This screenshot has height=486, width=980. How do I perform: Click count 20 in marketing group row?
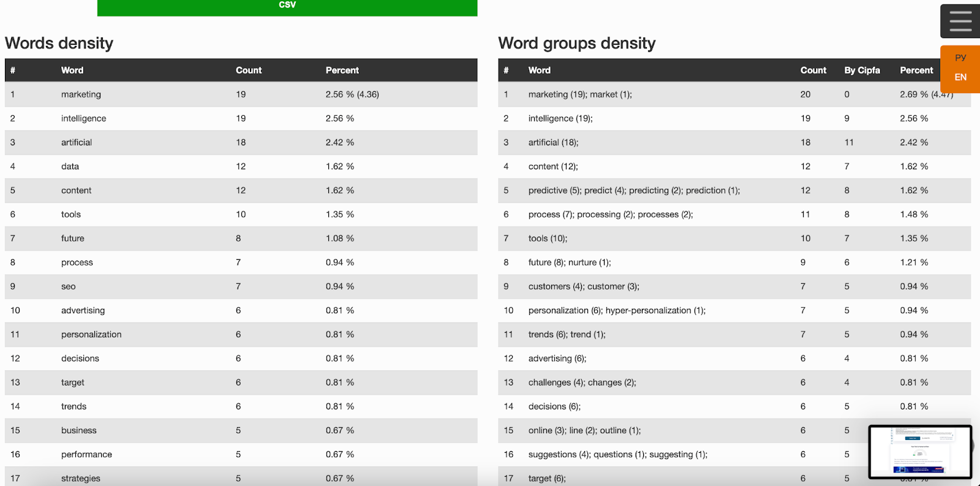[x=805, y=94]
